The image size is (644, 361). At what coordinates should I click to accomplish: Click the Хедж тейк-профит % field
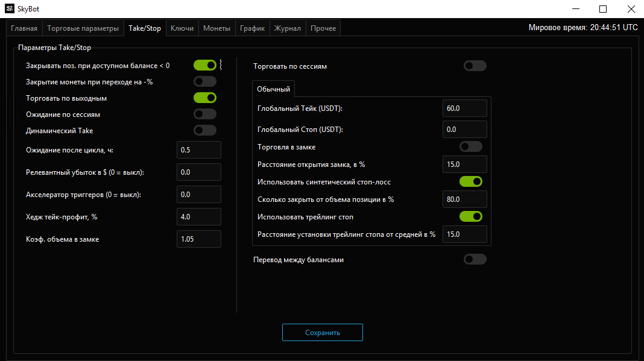point(199,216)
